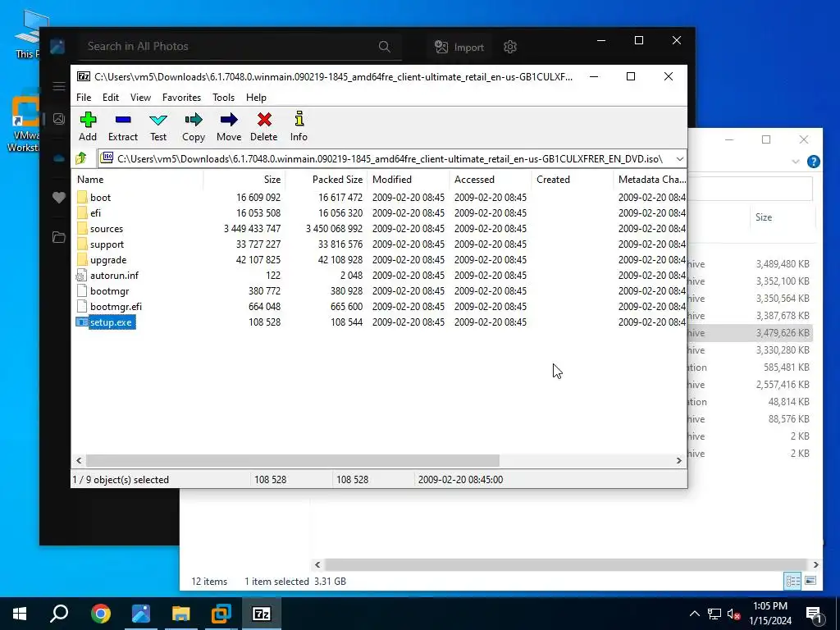
Task: Click the network tray icon
Action: tap(714, 614)
